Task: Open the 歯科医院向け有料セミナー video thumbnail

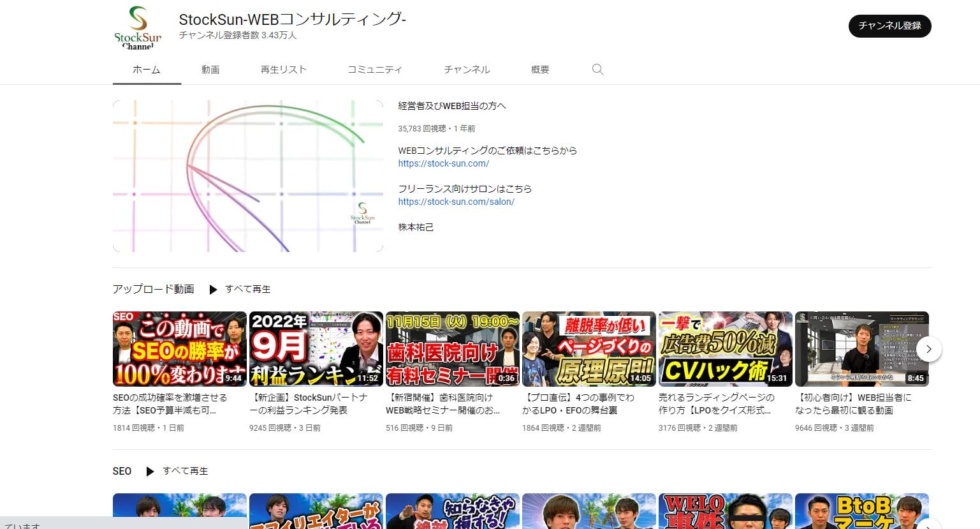Action: [452, 348]
